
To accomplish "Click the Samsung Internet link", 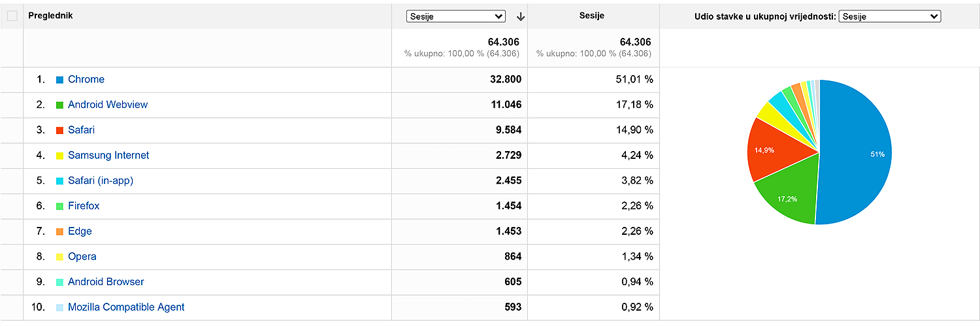I will pos(108,156).
